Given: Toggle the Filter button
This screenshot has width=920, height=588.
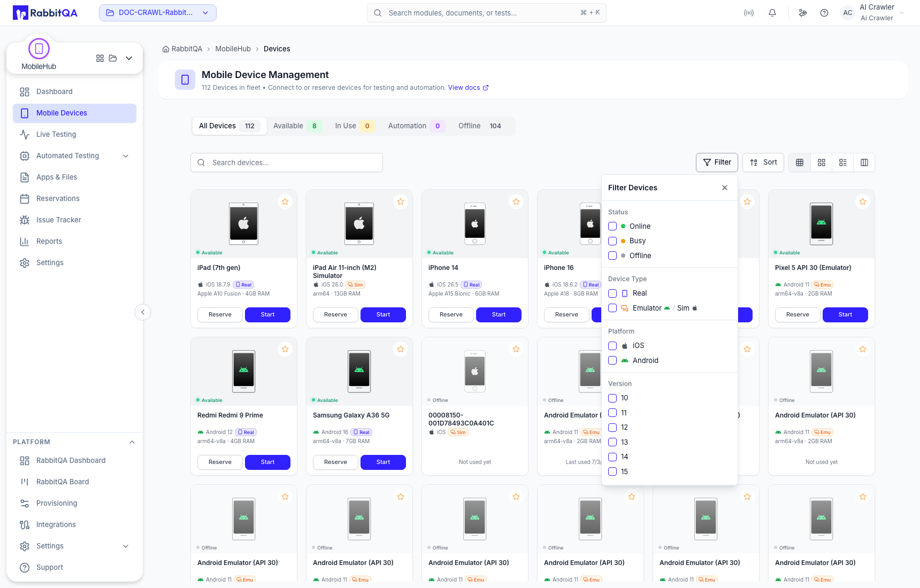Looking at the screenshot, I should coord(717,163).
